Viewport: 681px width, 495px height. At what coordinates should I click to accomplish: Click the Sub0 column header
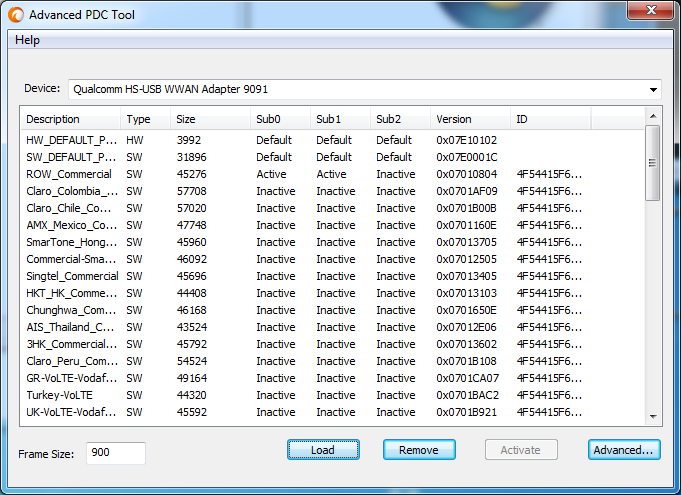pos(280,119)
